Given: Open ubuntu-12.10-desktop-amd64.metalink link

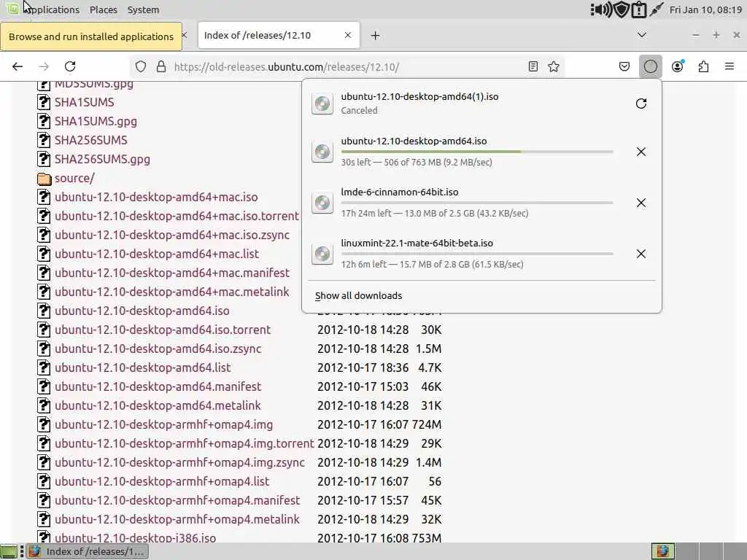Looking at the screenshot, I should click(158, 405).
